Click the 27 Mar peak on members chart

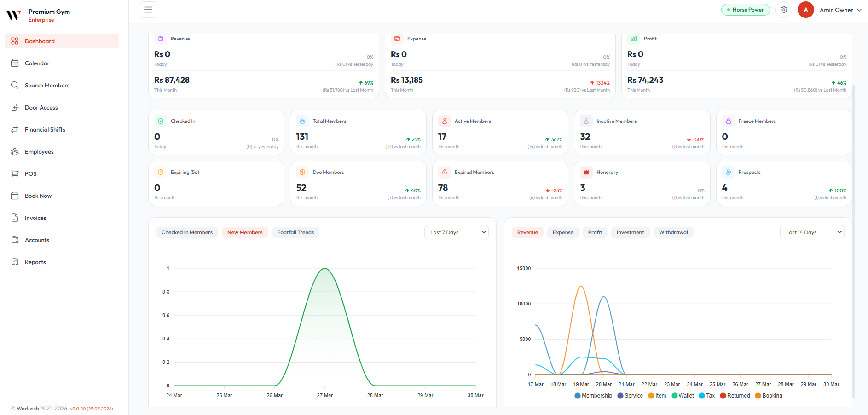pyautogui.click(x=325, y=268)
